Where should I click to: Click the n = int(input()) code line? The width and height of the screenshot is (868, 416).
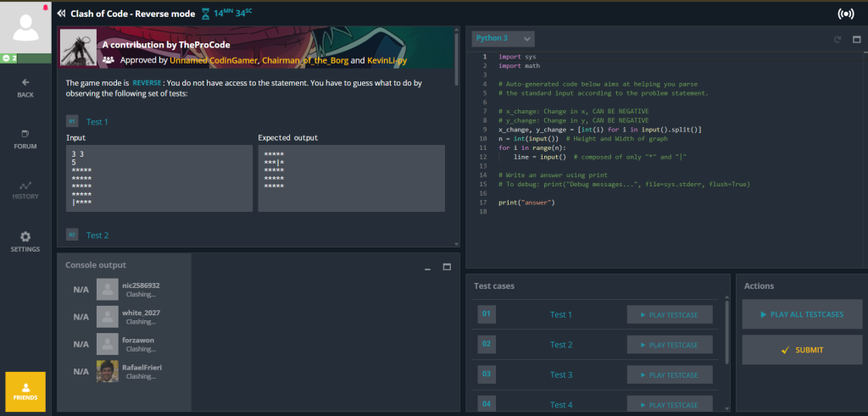(583, 138)
